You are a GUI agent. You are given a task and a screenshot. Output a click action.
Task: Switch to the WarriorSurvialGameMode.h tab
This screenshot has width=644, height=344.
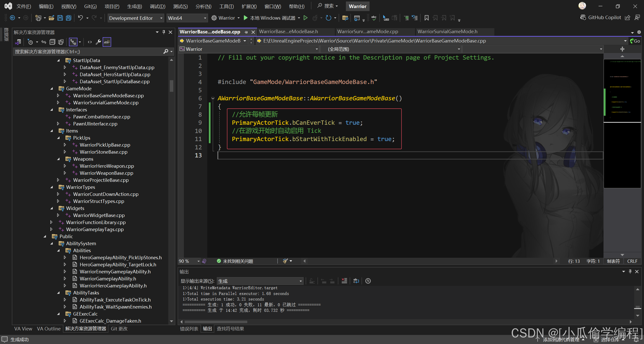click(447, 31)
